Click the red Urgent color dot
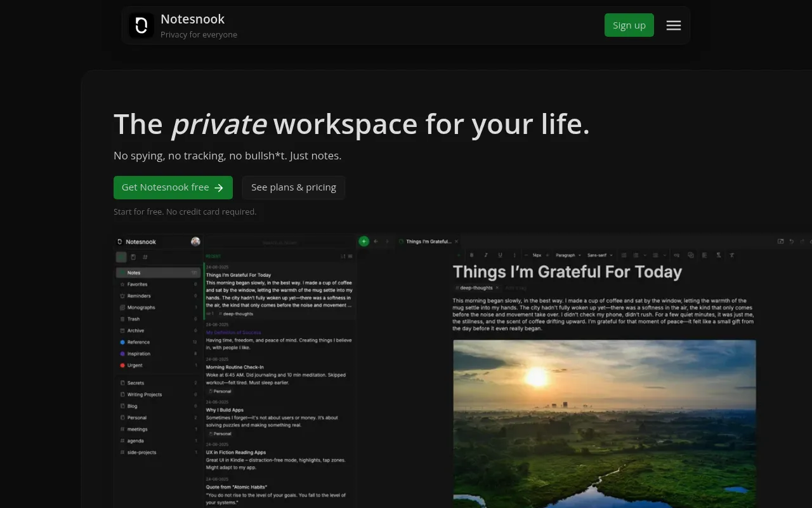This screenshot has width=812, height=508. click(122, 365)
